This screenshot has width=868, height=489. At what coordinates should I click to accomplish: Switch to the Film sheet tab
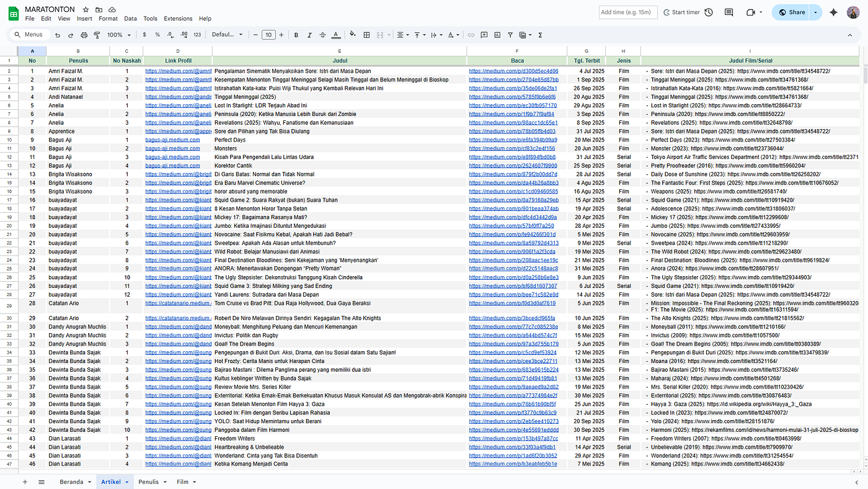pyautogui.click(x=182, y=482)
